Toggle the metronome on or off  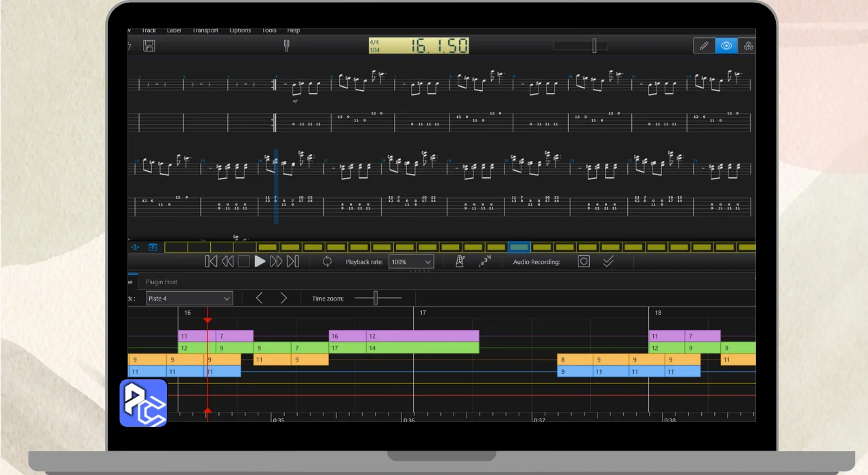(x=460, y=261)
